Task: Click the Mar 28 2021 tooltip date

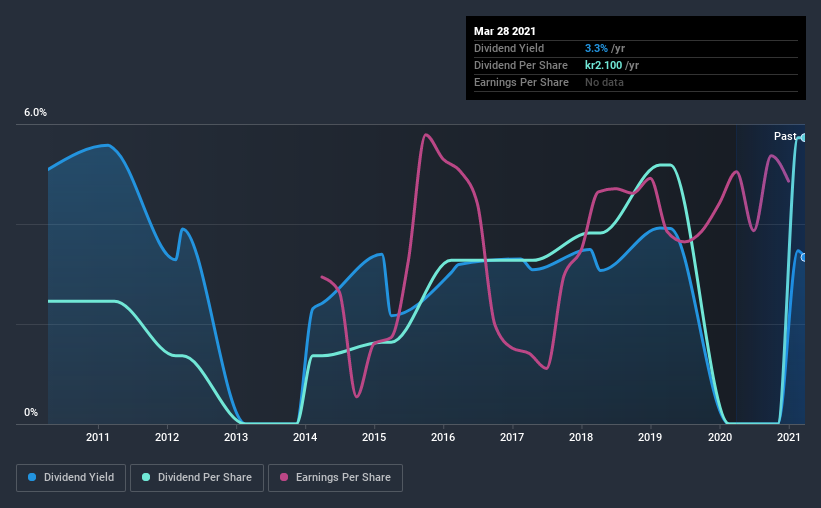Action: [x=505, y=31]
